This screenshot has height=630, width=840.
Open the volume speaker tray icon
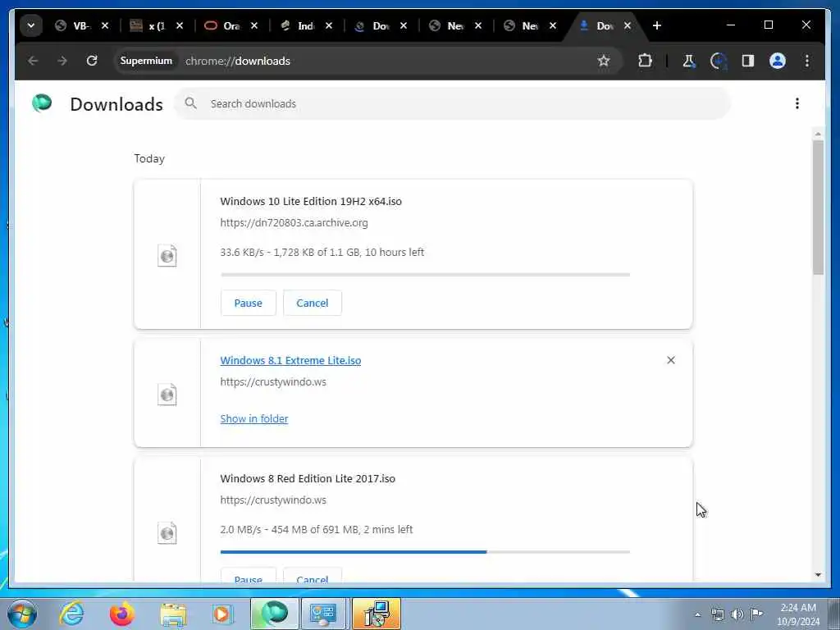point(737,614)
